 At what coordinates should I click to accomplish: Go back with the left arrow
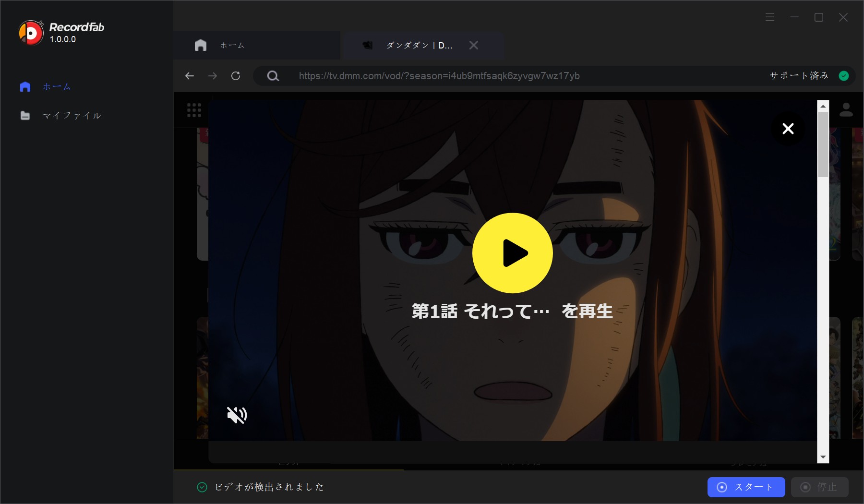[x=190, y=76]
